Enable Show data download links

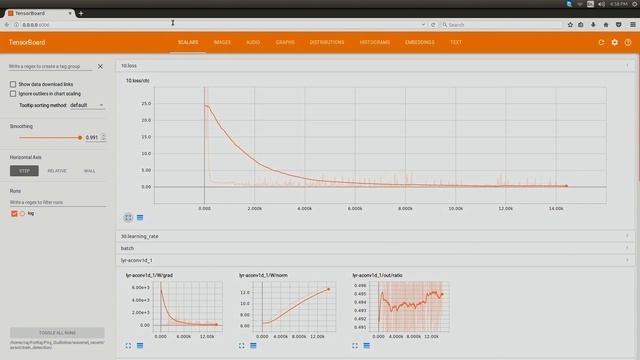click(x=13, y=84)
